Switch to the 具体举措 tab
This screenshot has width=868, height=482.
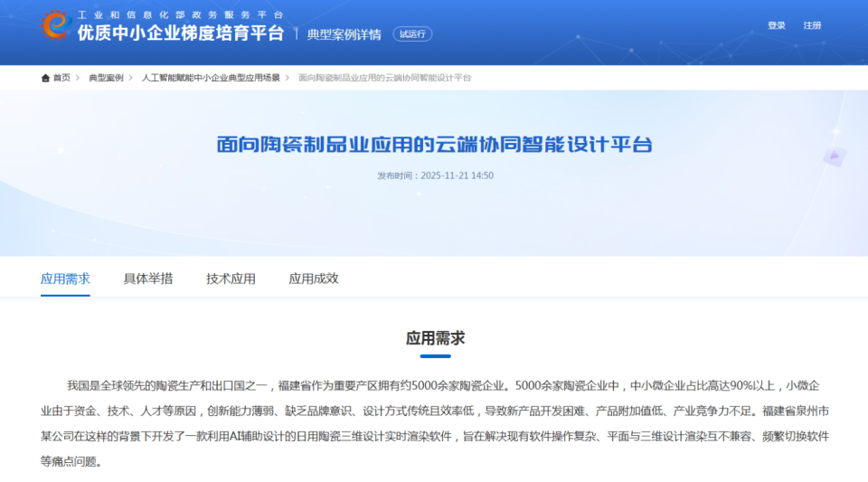(147, 279)
